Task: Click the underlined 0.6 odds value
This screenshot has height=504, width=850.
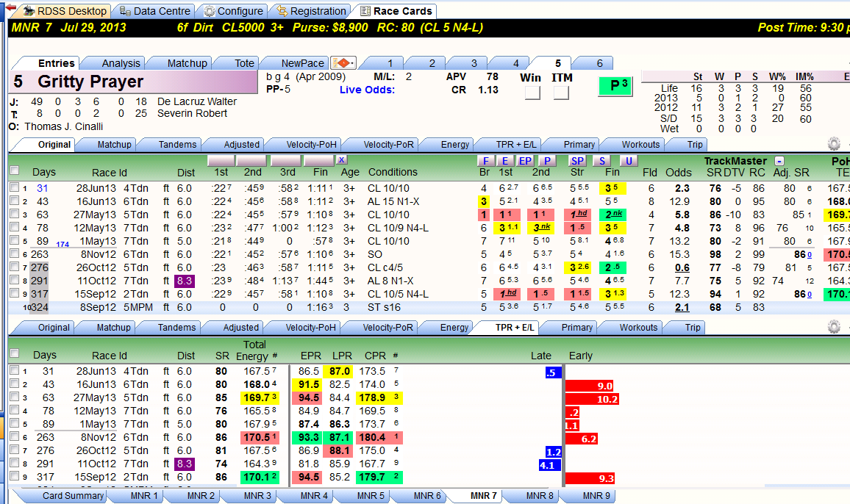Action: 682,267
